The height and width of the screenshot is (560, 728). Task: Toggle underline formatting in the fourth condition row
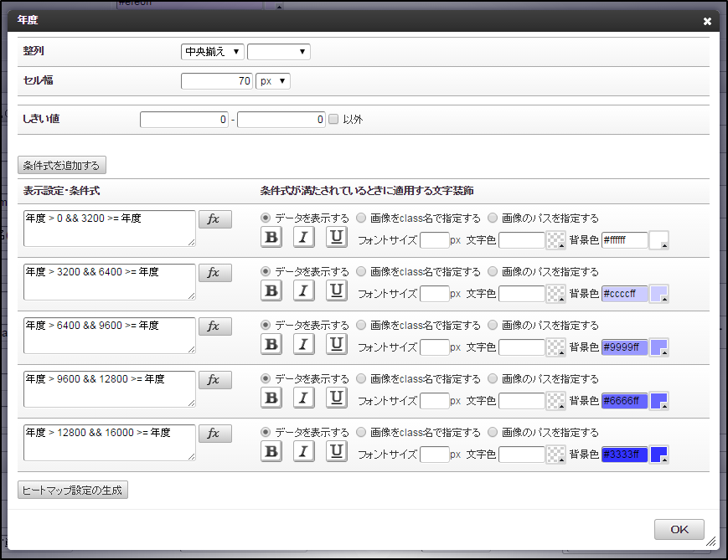tap(336, 398)
